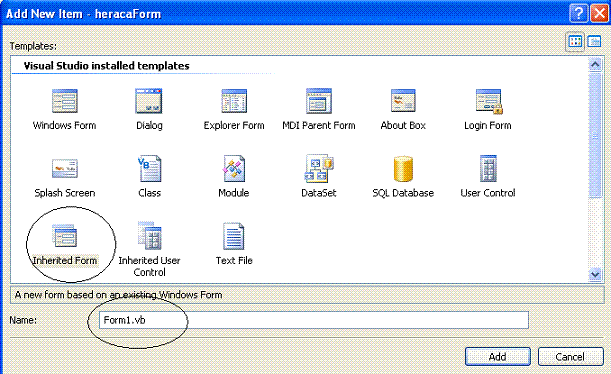This screenshot has height=374, width=611.
Task: Click the "User Control" label text
Action: click(488, 193)
